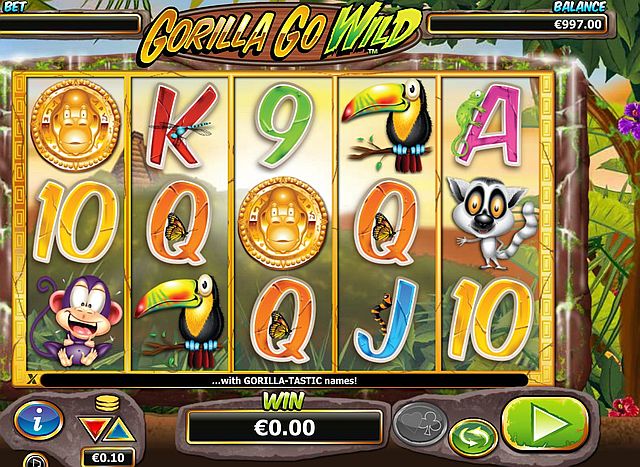Open the blue info paytable button
This screenshot has width=640, height=467.
click(x=38, y=420)
